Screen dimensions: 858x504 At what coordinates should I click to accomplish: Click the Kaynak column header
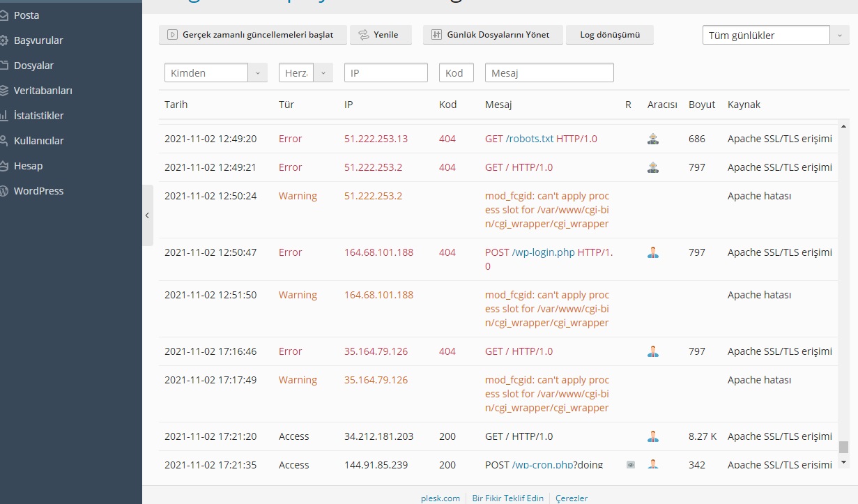click(x=744, y=105)
